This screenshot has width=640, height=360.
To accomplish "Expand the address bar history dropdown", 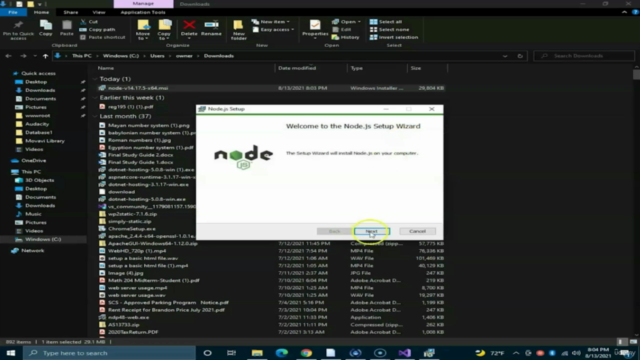I will (x=505, y=56).
